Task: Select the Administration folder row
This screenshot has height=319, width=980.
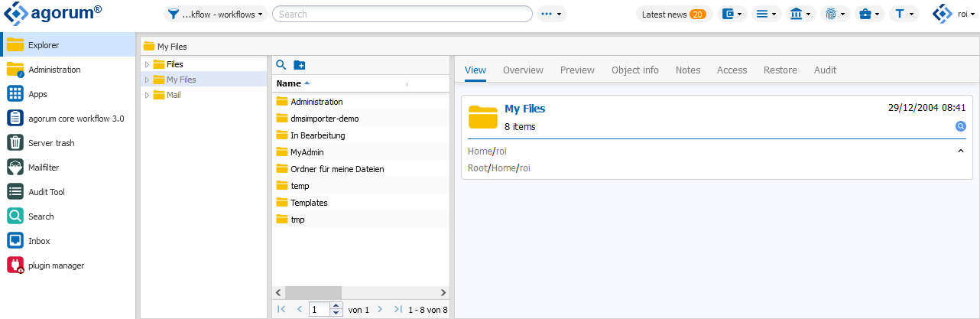Action: point(361,101)
